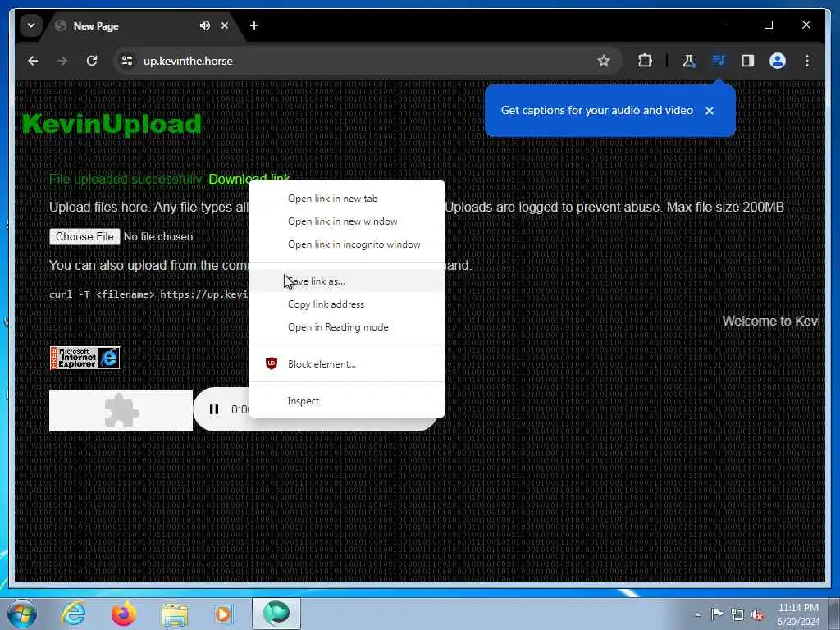Click the Internet Explorer badge image
The height and width of the screenshot is (630, 840).
click(x=84, y=358)
